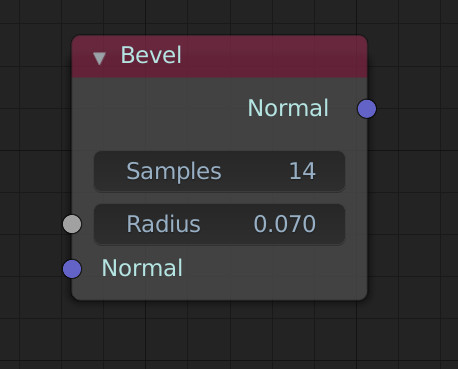Click the Radius number field

[x=219, y=224]
